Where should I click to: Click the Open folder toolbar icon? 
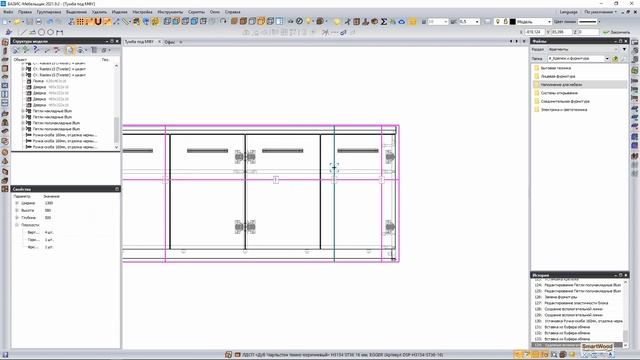pos(16,22)
